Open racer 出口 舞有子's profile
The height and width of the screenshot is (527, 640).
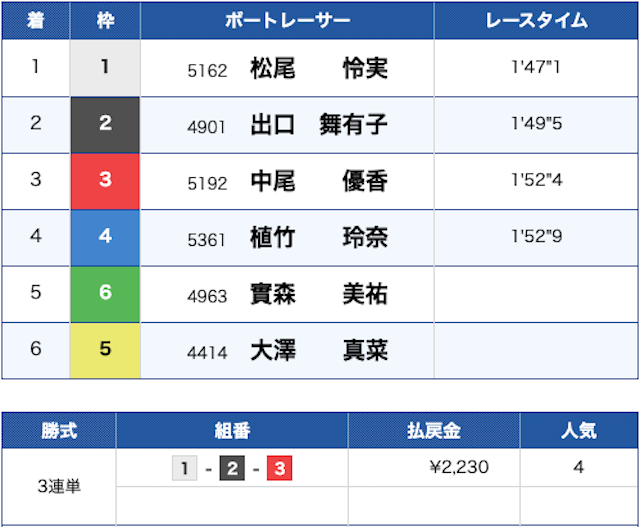pyautogui.click(x=318, y=125)
